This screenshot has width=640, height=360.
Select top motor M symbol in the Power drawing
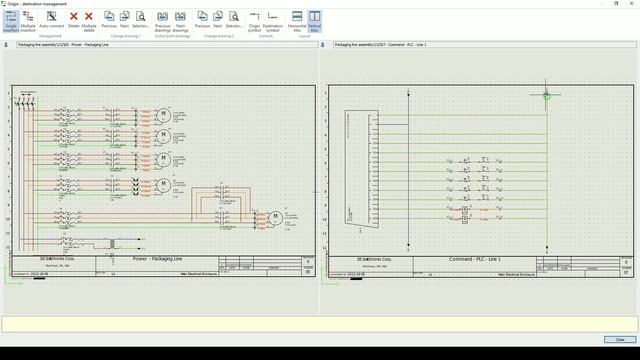tap(164, 115)
